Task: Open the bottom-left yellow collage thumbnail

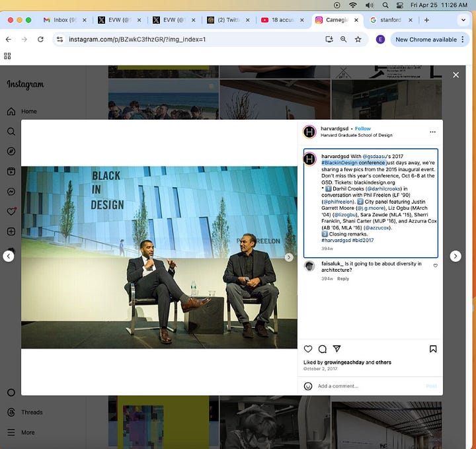Action: [163, 423]
